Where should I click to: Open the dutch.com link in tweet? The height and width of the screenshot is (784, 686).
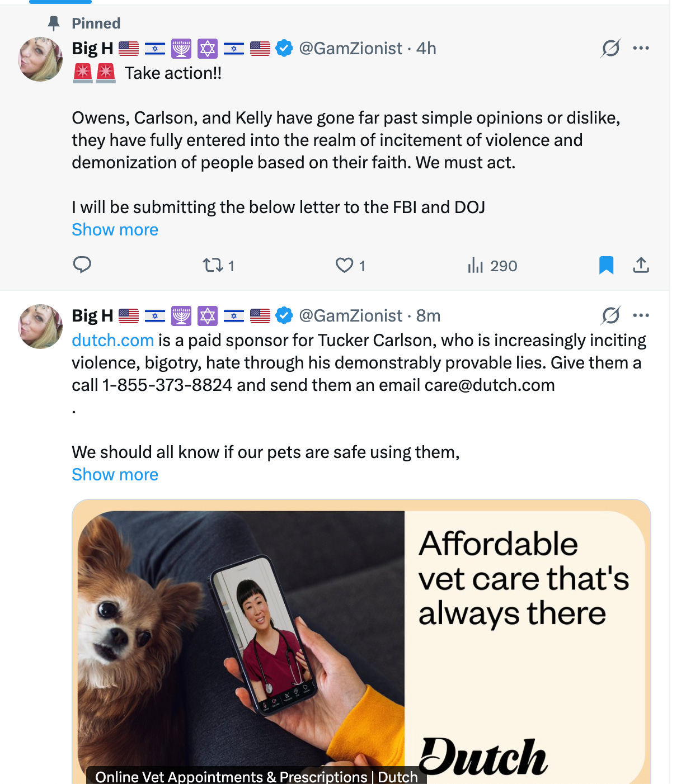[x=112, y=340]
